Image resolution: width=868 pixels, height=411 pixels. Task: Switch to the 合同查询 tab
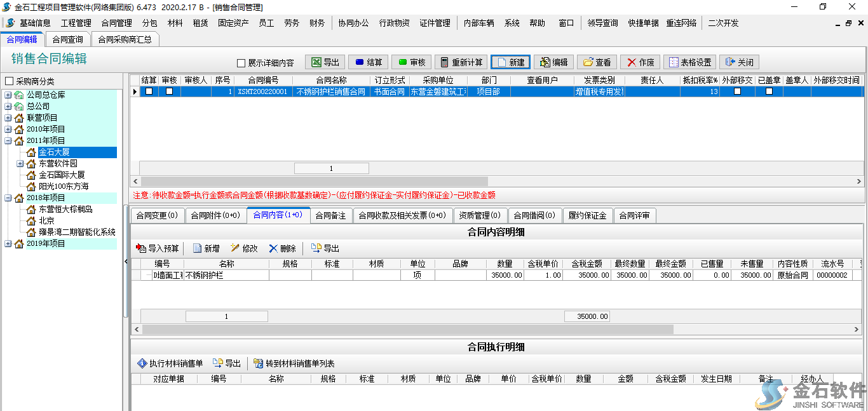[67, 38]
